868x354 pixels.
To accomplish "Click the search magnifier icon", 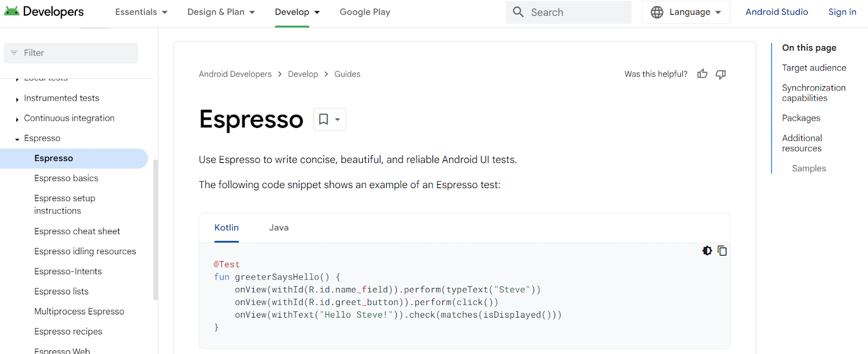I will point(518,12).
